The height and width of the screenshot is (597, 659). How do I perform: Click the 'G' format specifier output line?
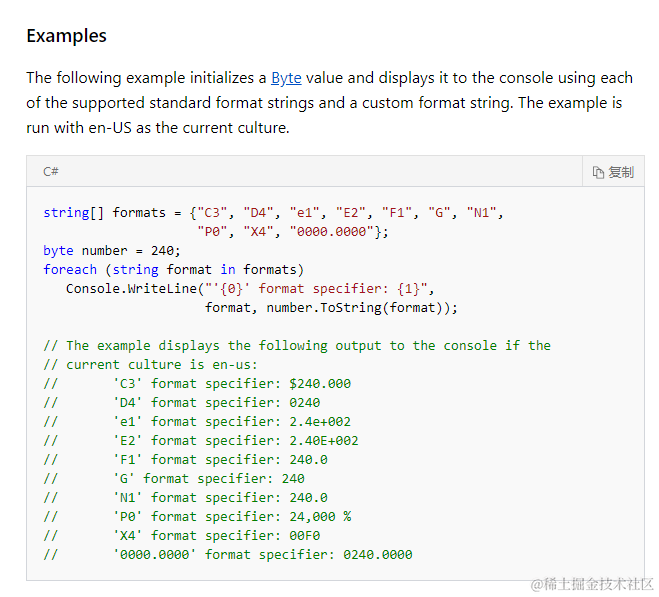pos(174,478)
